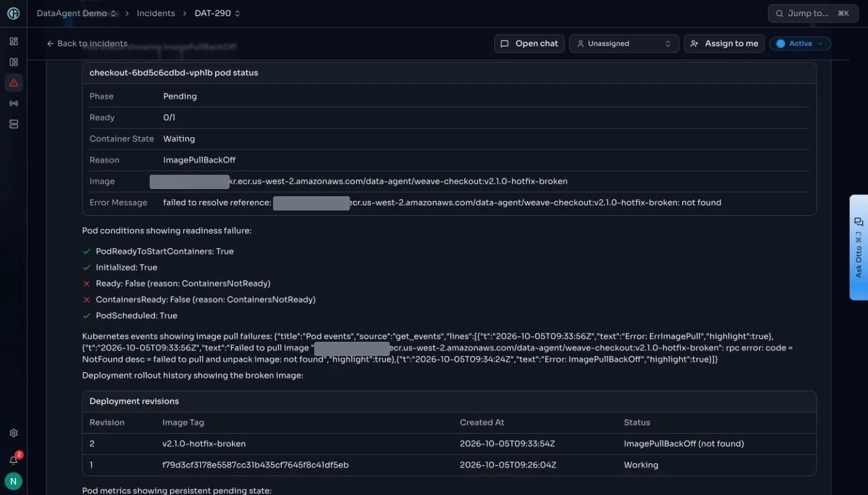Screen dimensions: 868x495
Task: Open the server stack icon in sidebar
Action: [x=14, y=124]
